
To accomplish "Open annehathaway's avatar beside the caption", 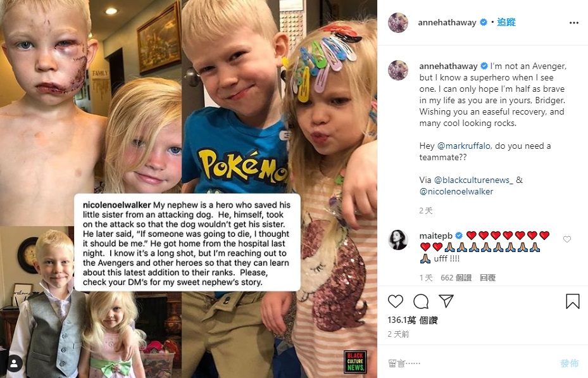I will [x=398, y=70].
